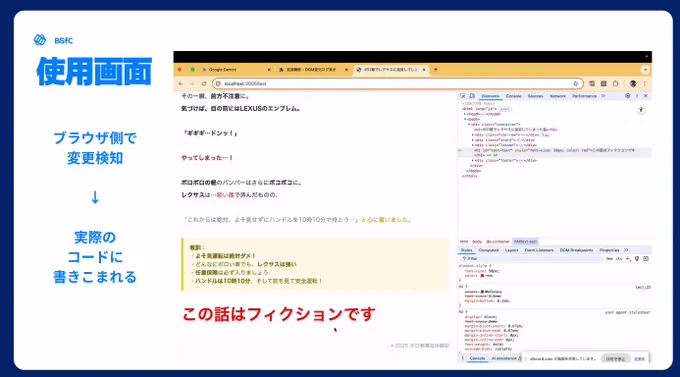Screen dimensions: 680x377
Task: Add new style rule with plus icon
Action: [x=628, y=259]
